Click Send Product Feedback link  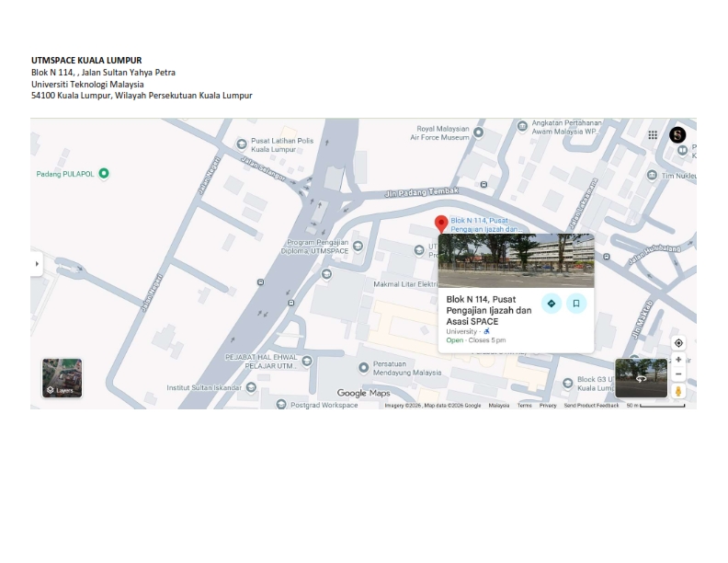coord(591,406)
